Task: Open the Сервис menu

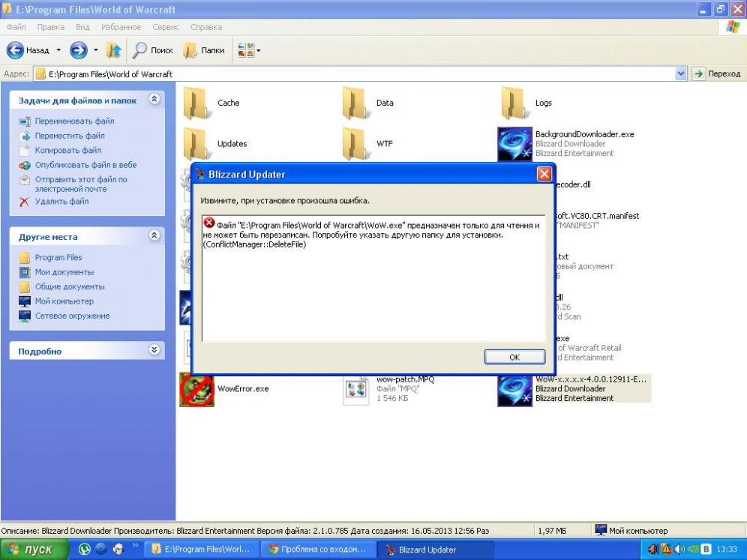Action: 166,27
